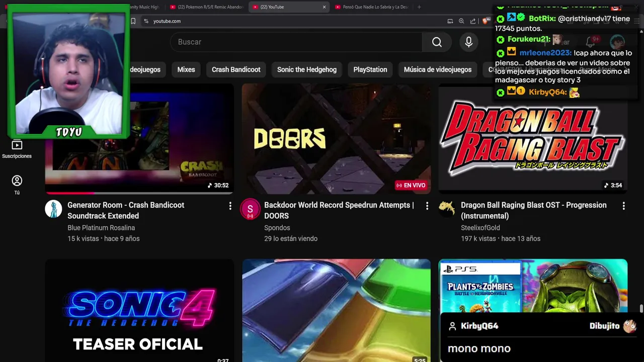Open Backdoor World Record Speedrun Attempts title
644x362 pixels.
(339, 211)
